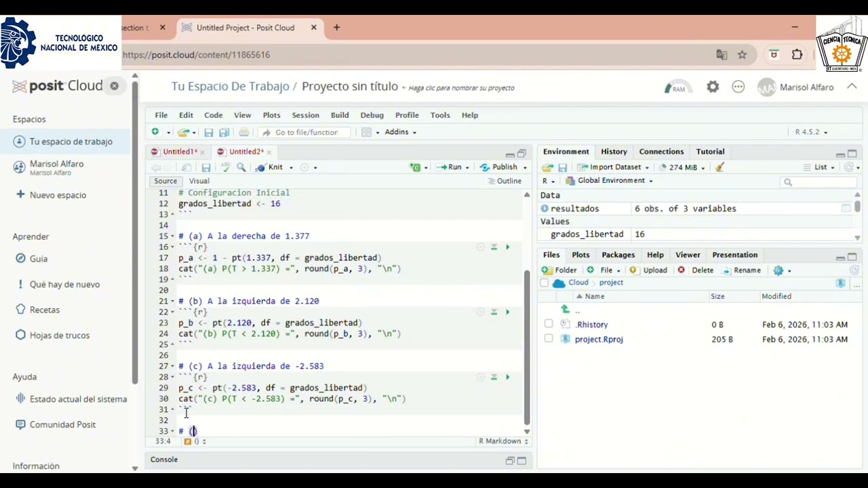The width and height of the screenshot is (868, 488).
Task: Switch to the History tab
Action: pyautogui.click(x=614, y=152)
